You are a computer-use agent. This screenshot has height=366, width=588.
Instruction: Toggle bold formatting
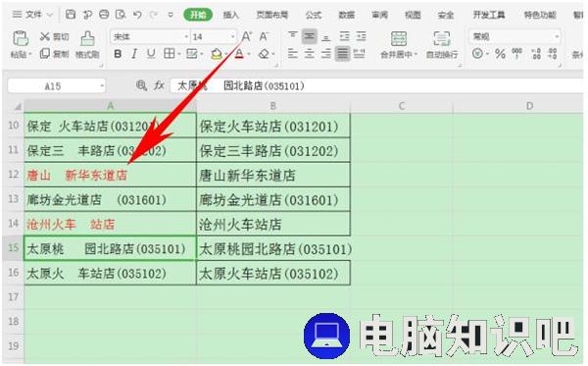tap(118, 54)
